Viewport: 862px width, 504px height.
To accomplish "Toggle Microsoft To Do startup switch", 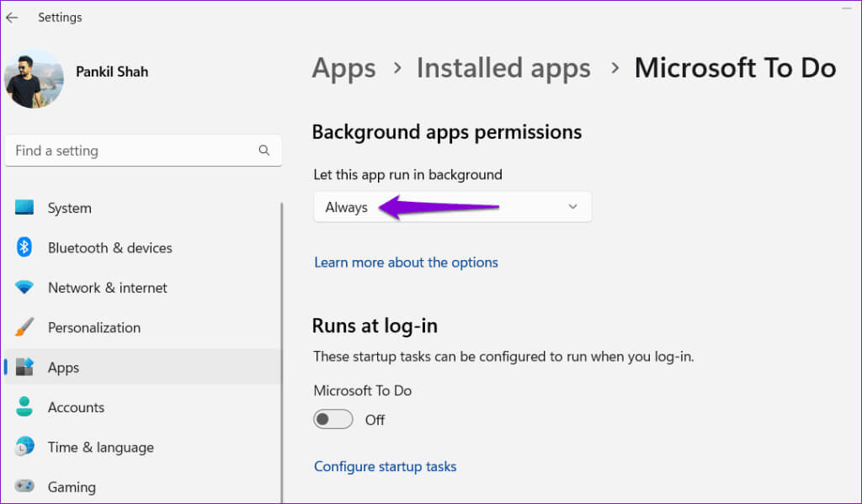I will 333,419.
